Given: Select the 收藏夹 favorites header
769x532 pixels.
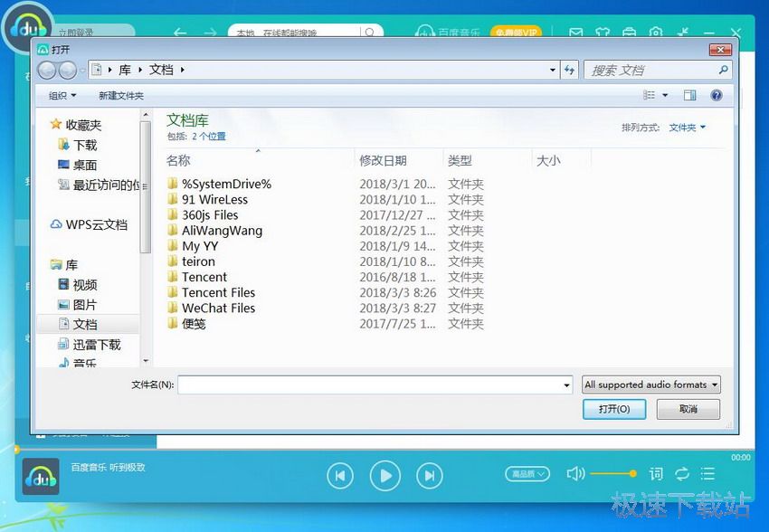Looking at the screenshot, I should 76,125.
